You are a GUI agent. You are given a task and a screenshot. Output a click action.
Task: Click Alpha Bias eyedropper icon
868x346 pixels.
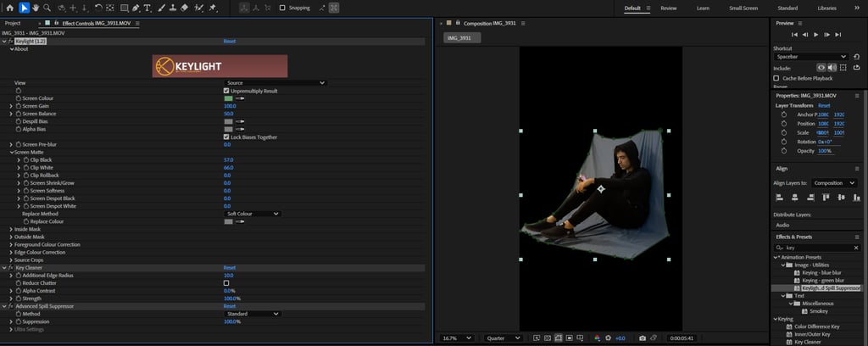[240, 129]
